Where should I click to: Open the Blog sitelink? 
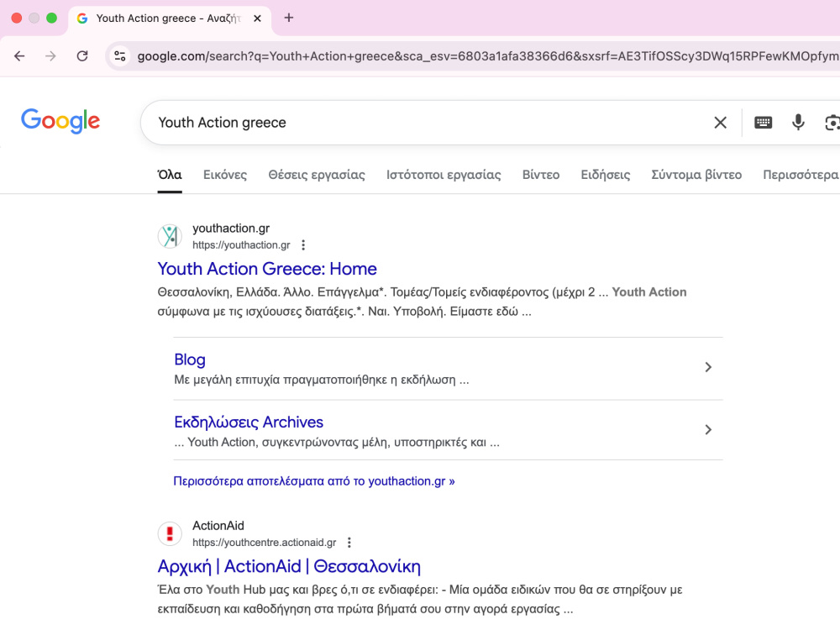(190, 360)
